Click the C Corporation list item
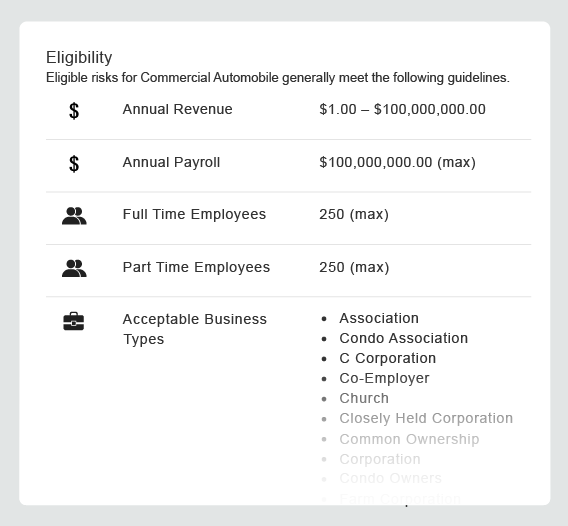568x526 pixels. point(388,358)
